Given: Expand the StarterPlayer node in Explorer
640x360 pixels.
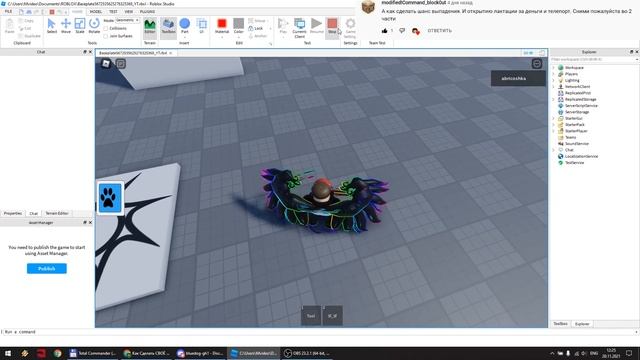Looking at the screenshot, I should click(x=553, y=131).
